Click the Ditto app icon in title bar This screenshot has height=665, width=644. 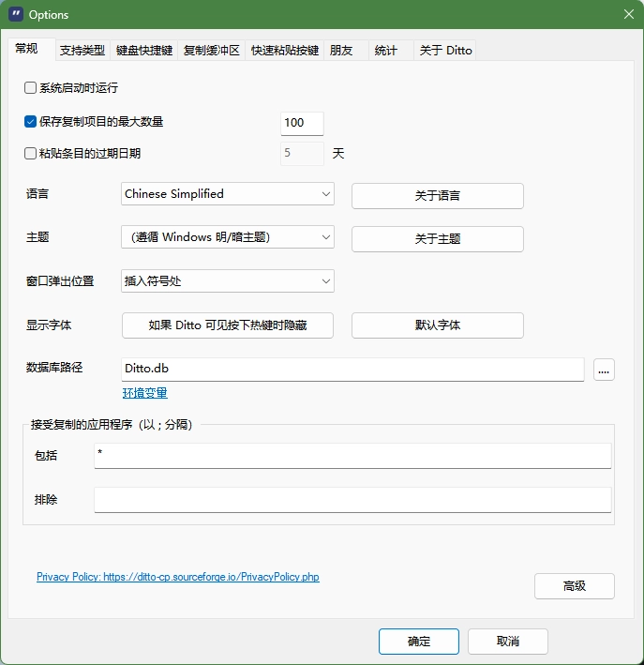[16, 15]
